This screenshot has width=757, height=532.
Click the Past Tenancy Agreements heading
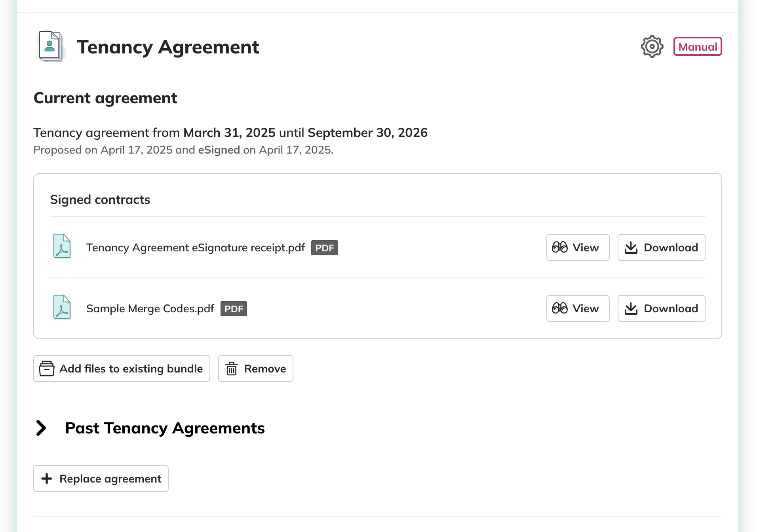pos(165,428)
